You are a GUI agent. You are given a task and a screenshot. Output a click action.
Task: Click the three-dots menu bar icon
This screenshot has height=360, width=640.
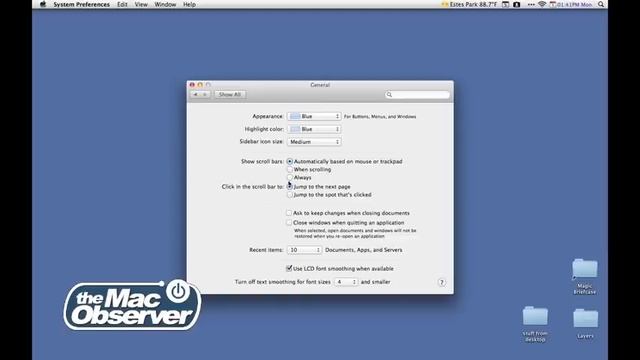(531, 4)
